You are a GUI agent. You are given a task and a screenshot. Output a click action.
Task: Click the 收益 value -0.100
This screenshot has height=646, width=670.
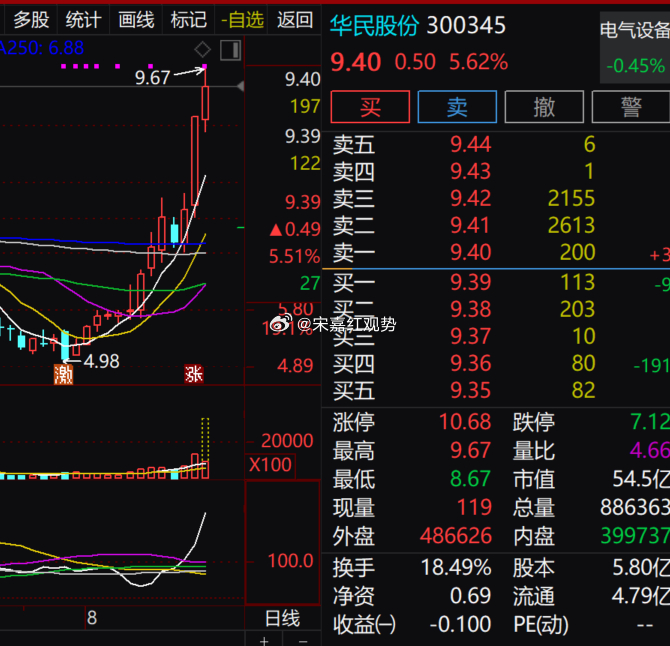click(x=460, y=624)
